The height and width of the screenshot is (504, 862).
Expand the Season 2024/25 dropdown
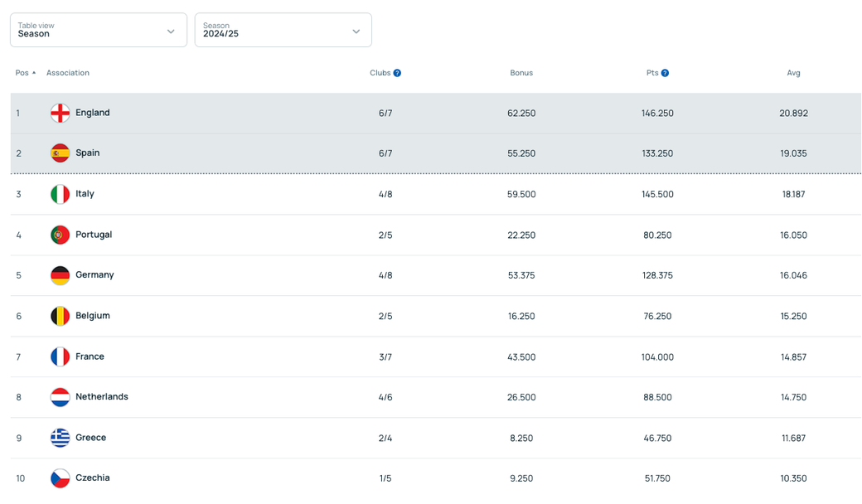click(283, 30)
